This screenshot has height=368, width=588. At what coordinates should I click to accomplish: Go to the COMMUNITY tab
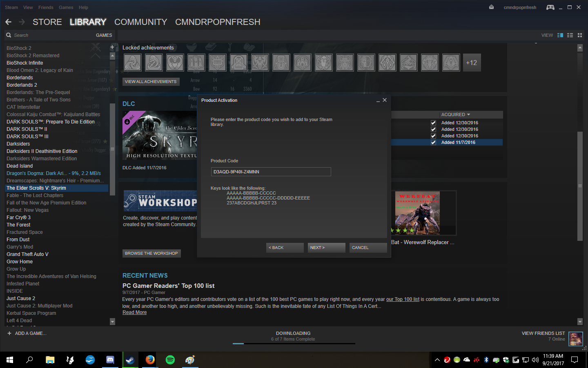pos(141,22)
